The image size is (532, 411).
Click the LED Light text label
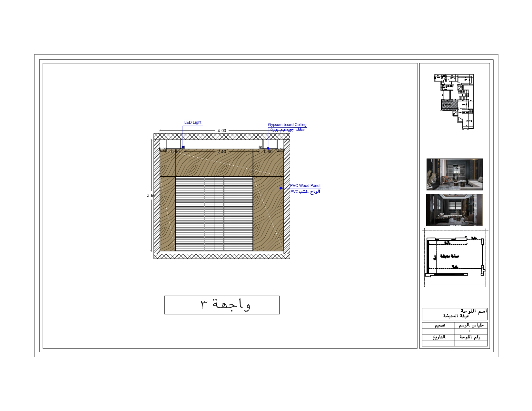[x=193, y=122]
